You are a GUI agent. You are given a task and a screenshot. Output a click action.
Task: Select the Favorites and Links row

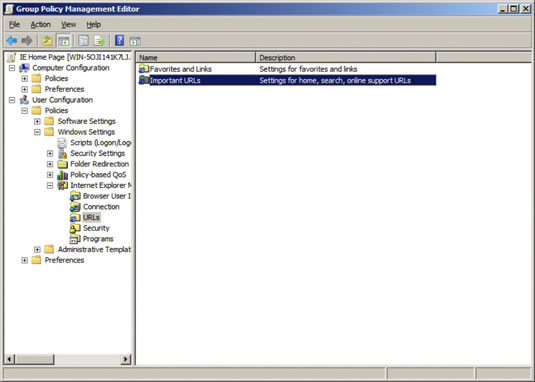[287, 69]
